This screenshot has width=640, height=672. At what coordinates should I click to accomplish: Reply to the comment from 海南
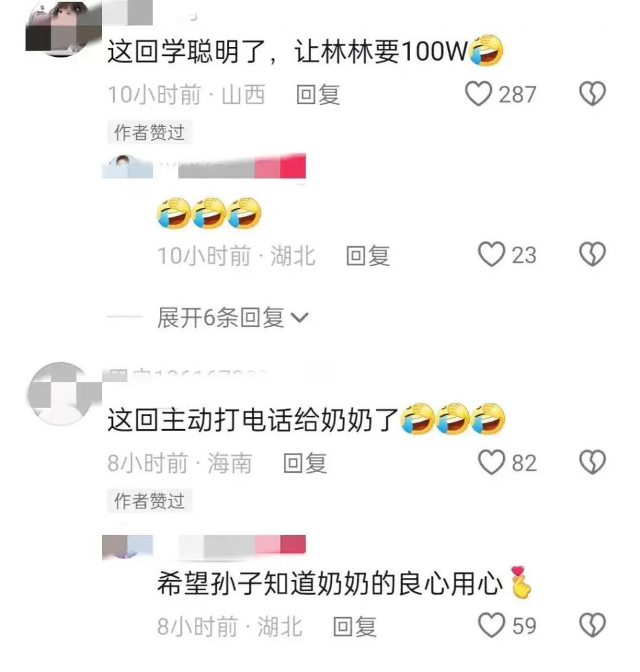[305, 463]
